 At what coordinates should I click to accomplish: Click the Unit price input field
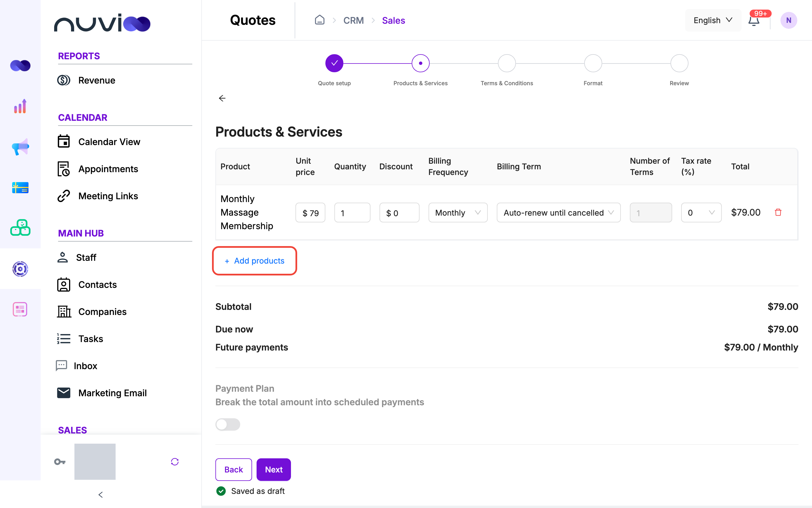(x=310, y=212)
